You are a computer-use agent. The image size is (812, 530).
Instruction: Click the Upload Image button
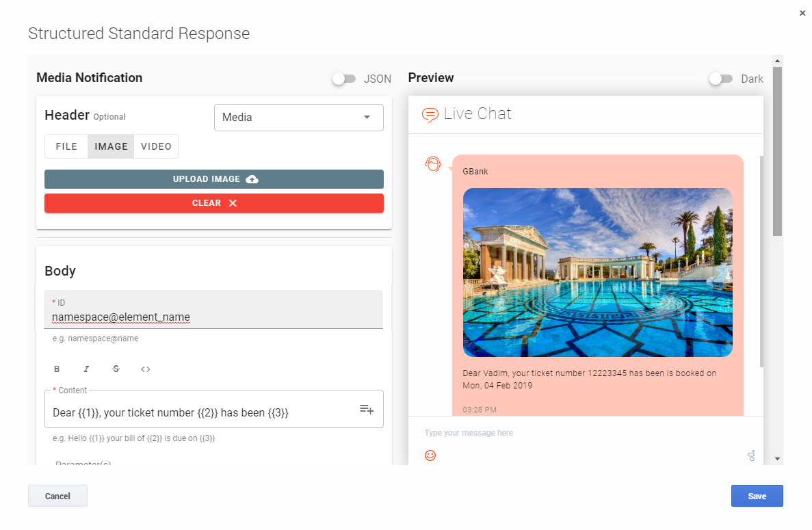click(x=214, y=179)
